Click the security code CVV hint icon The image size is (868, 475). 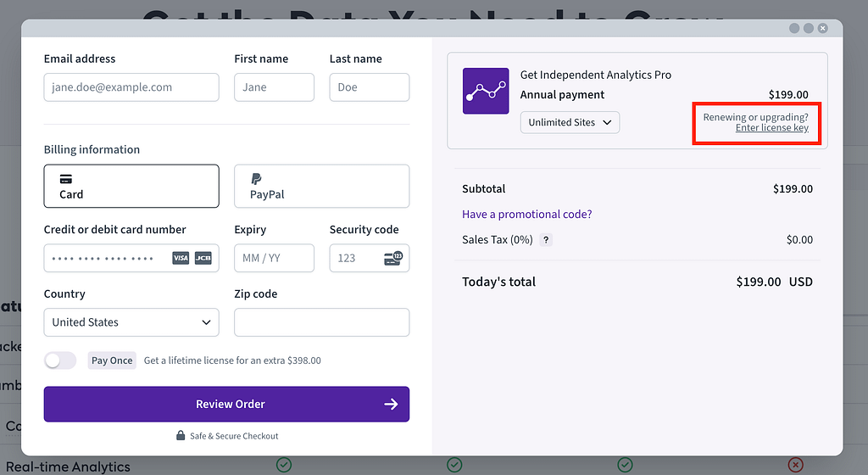(x=393, y=258)
